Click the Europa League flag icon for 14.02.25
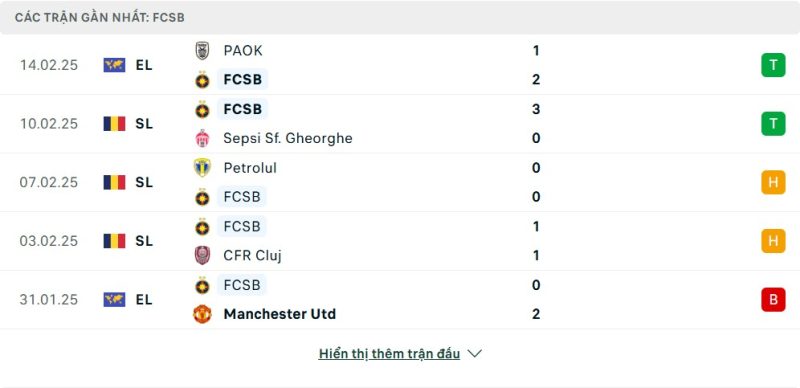The image size is (800, 388). point(114,65)
